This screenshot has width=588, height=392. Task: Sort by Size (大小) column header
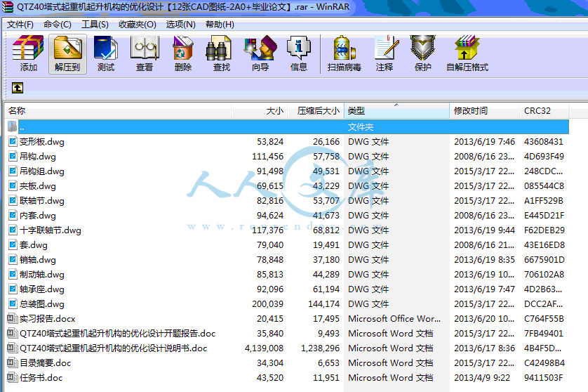(260, 111)
